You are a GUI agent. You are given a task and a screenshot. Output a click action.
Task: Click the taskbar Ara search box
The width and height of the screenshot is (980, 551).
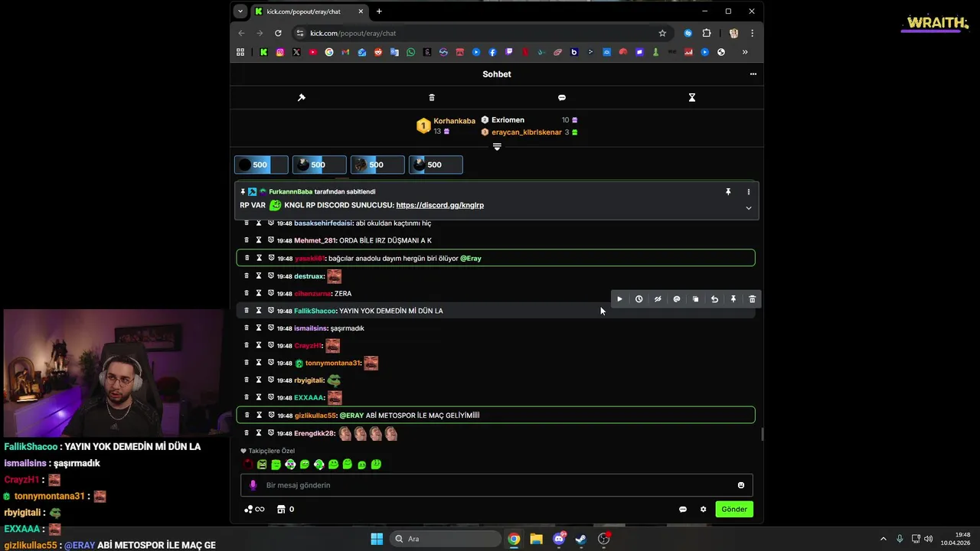tap(445, 539)
